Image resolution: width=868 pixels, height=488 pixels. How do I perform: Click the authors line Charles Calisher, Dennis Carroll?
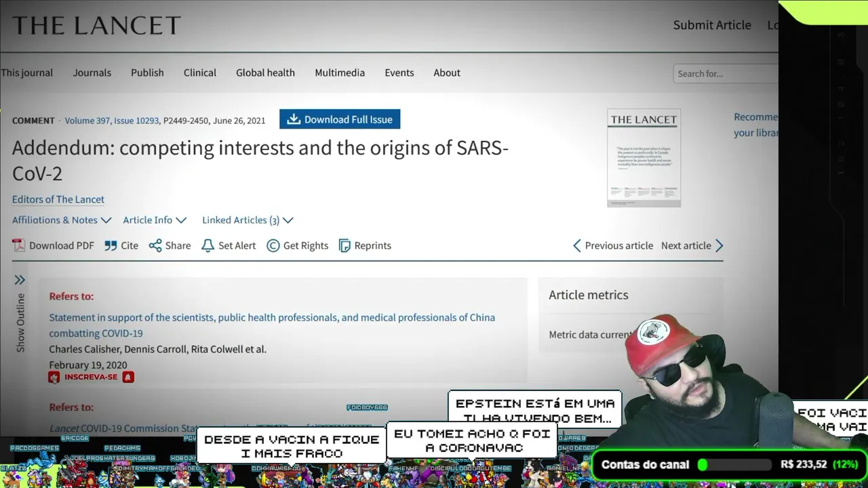[x=157, y=349]
